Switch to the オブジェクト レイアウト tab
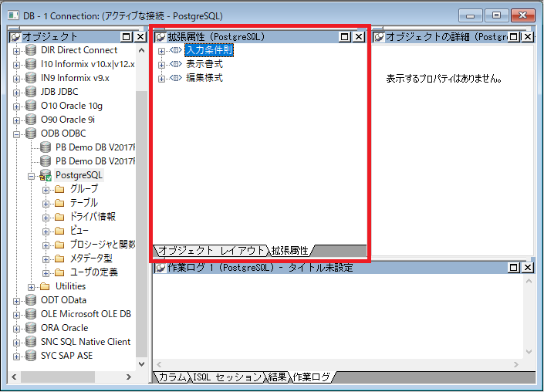 (x=210, y=251)
